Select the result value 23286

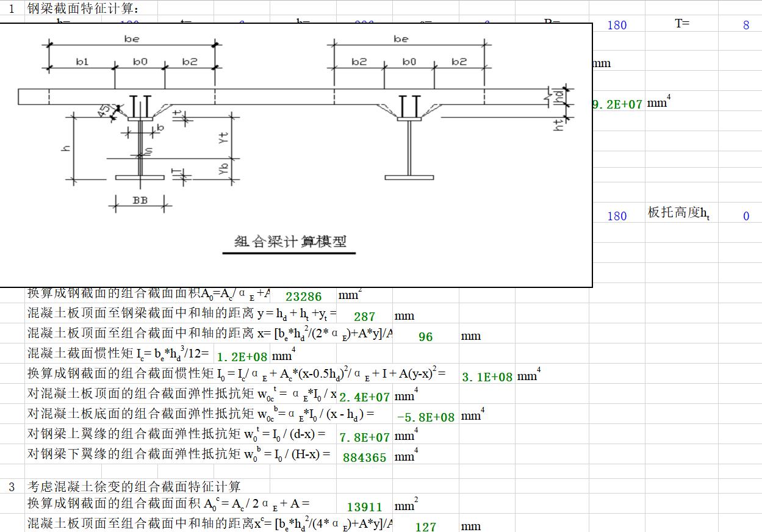click(x=303, y=297)
